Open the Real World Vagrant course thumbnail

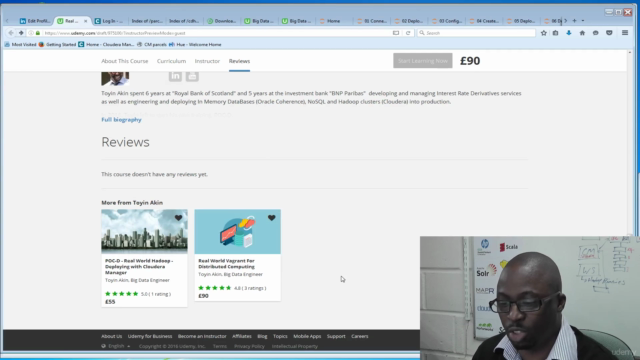click(x=238, y=231)
